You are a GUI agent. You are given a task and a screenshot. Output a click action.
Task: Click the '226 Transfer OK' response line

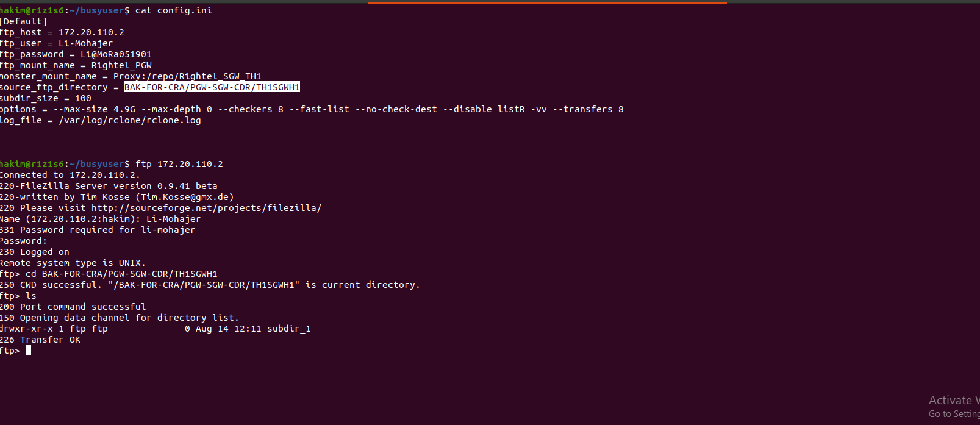[x=40, y=340]
